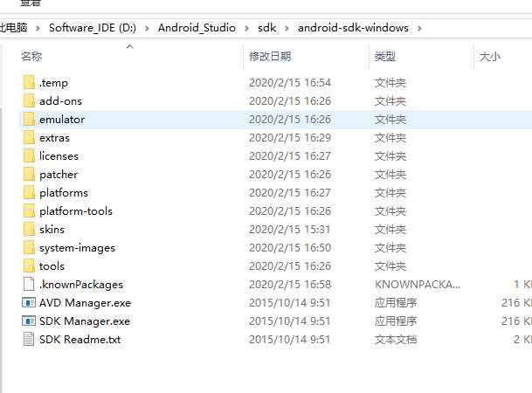Screen dimensions: 532x393
Task: Expand chevron after Android_Studio
Action: coord(246,28)
